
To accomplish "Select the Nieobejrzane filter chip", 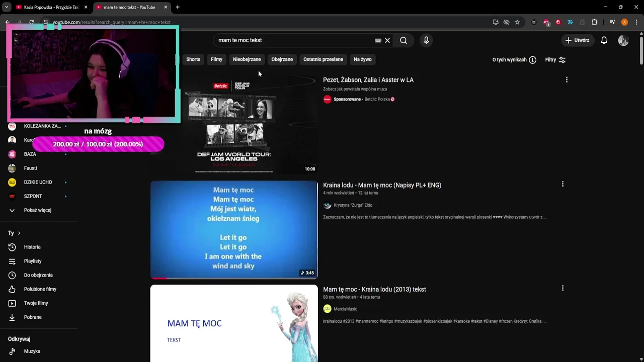I will tap(247, 59).
